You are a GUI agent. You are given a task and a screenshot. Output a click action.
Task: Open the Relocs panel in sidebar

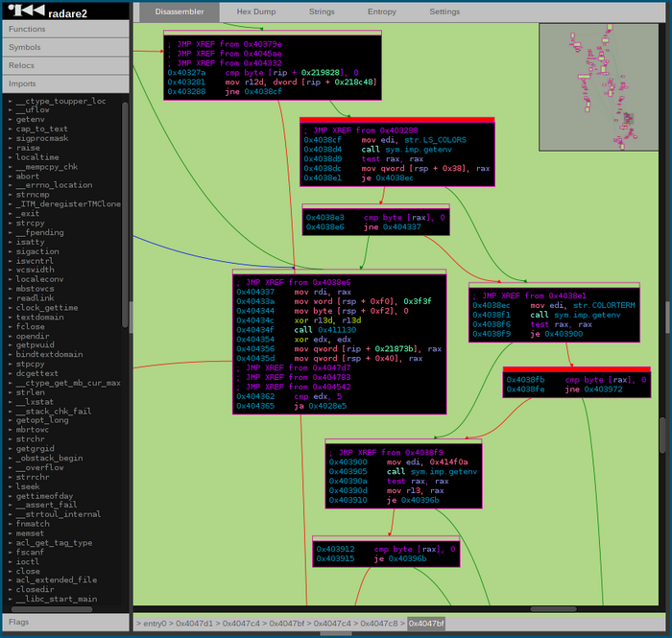click(x=64, y=65)
